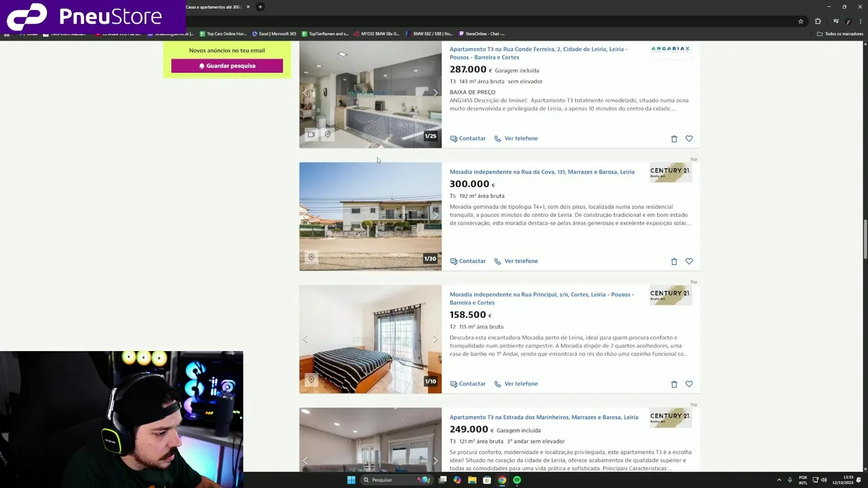
Task: Open Microsoft Store from the taskbar
Action: [x=487, y=480]
